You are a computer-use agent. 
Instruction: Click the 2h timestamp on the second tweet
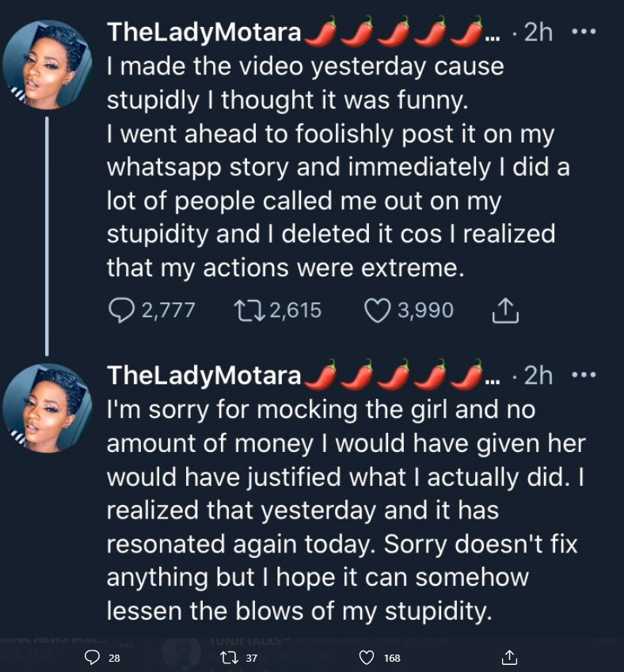pyautogui.click(x=539, y=375)
